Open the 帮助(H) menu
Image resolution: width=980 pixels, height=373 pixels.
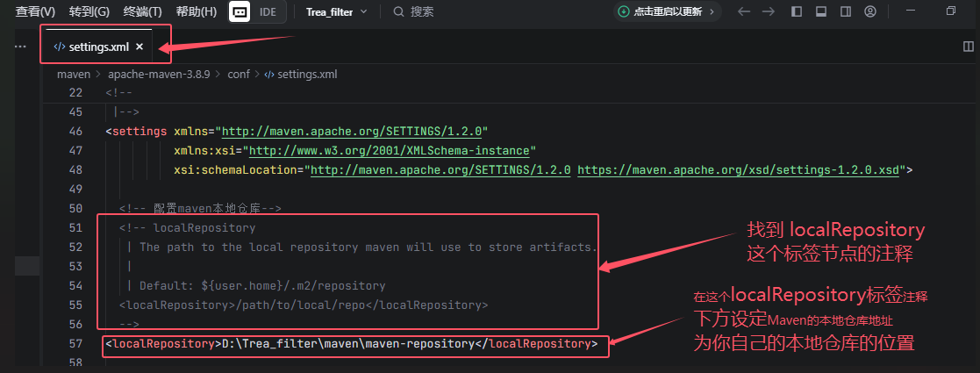pyautogui.click(x=197, y=12)
